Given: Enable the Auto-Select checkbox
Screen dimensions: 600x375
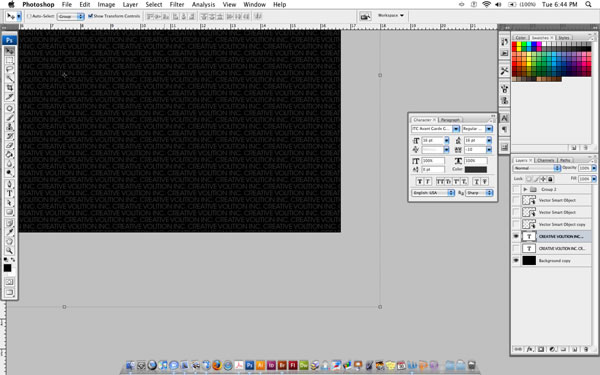Looking at the screenshot, I should 29,16.
